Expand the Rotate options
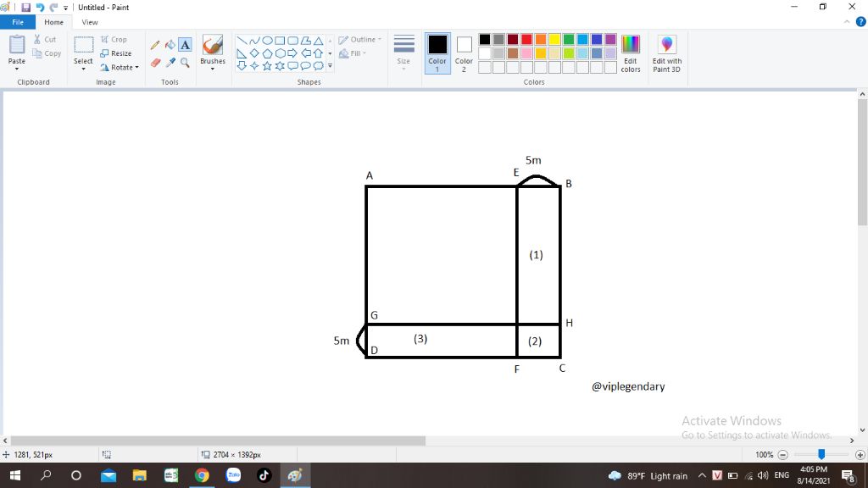This screenshot has height=488, width=868. [x=120, y=68]
